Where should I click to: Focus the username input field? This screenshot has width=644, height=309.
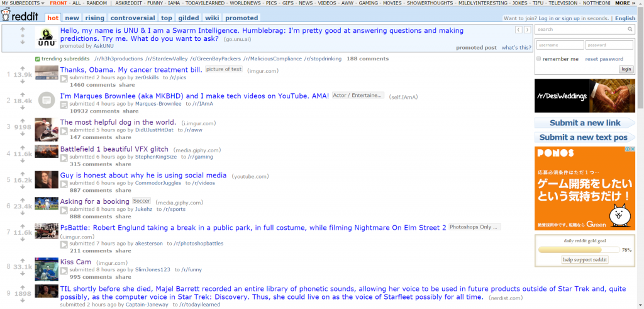coord(560,45)
